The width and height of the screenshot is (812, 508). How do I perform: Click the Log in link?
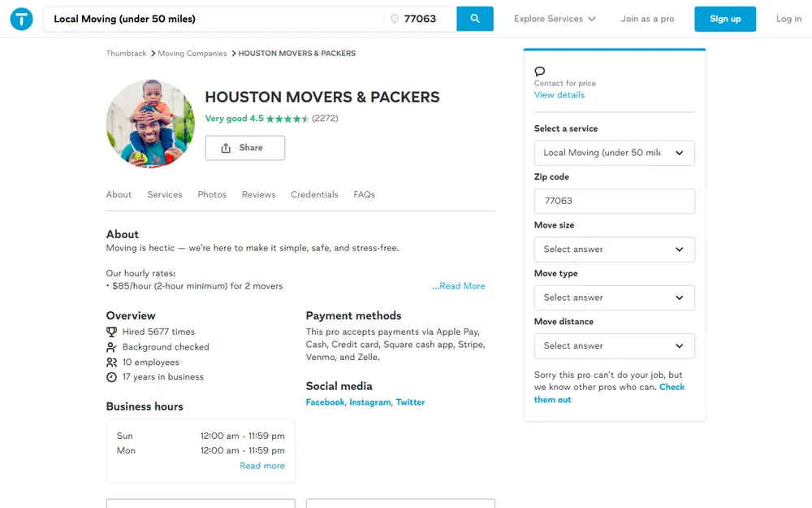tap(788, 19)
